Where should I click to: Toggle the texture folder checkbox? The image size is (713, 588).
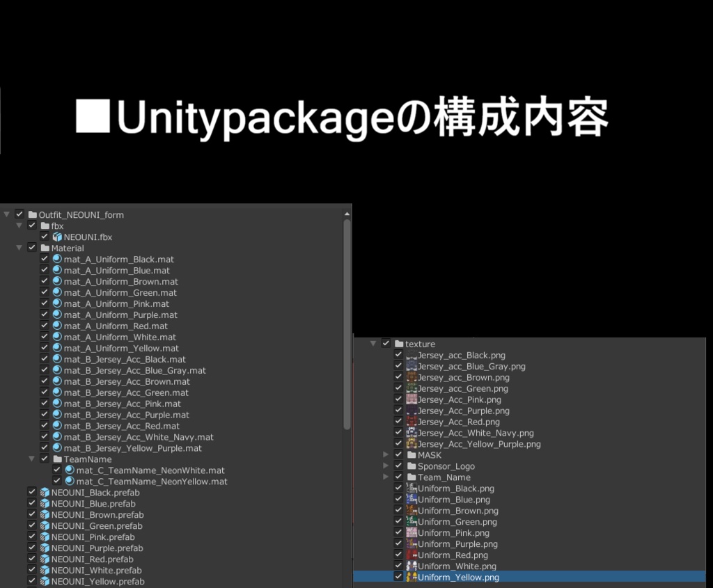click(x=386, y=344)
